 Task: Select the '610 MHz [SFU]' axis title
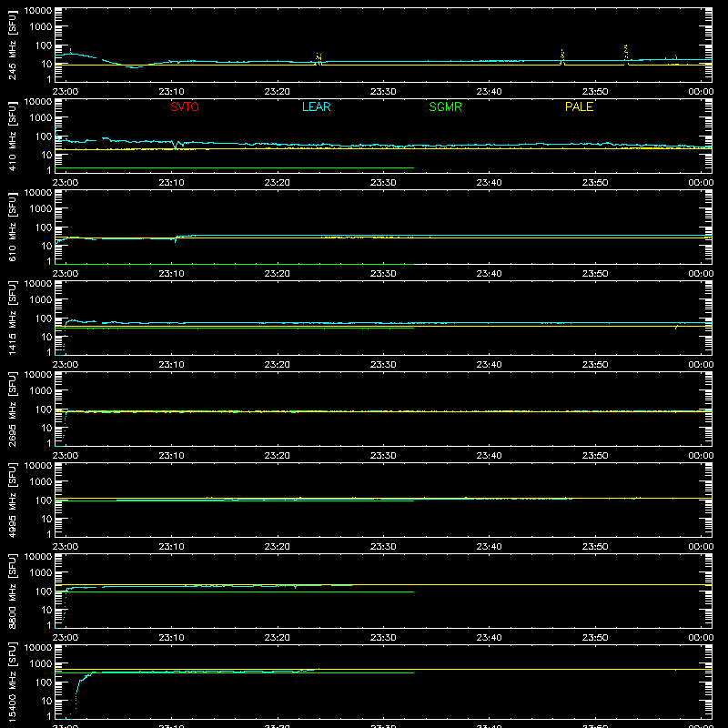click(x=13, y=227)
